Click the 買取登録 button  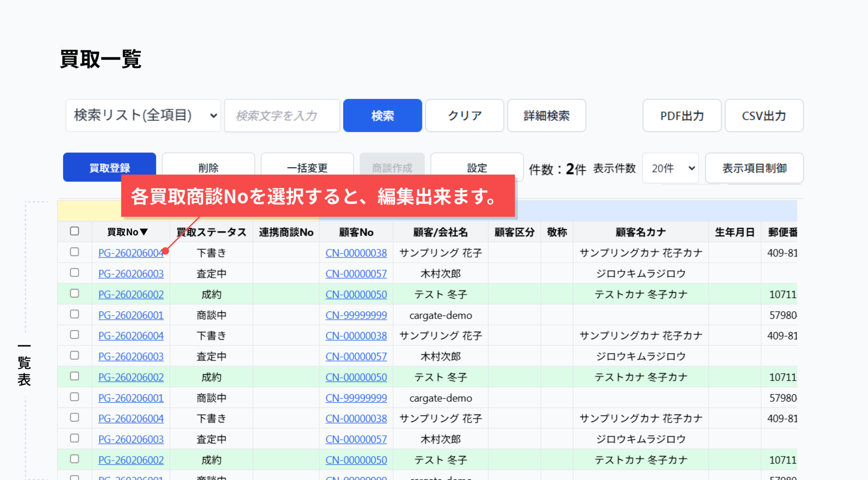[109, 167]
